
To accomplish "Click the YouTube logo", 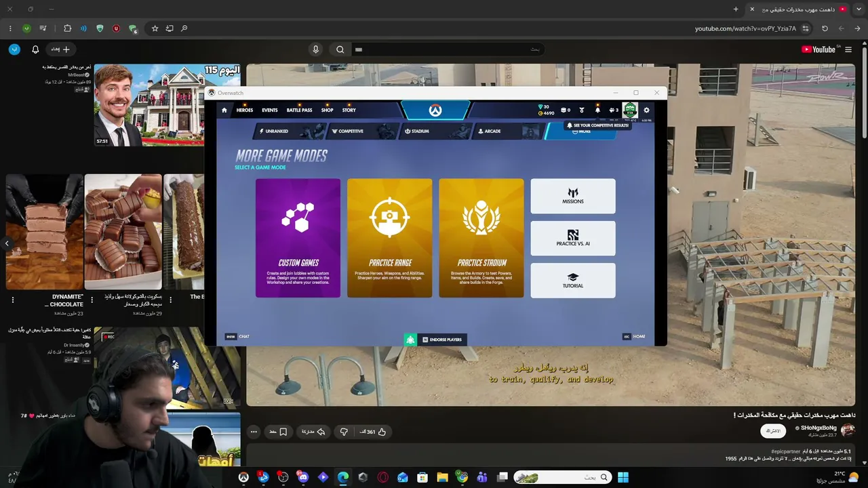I will click(820, 49).
